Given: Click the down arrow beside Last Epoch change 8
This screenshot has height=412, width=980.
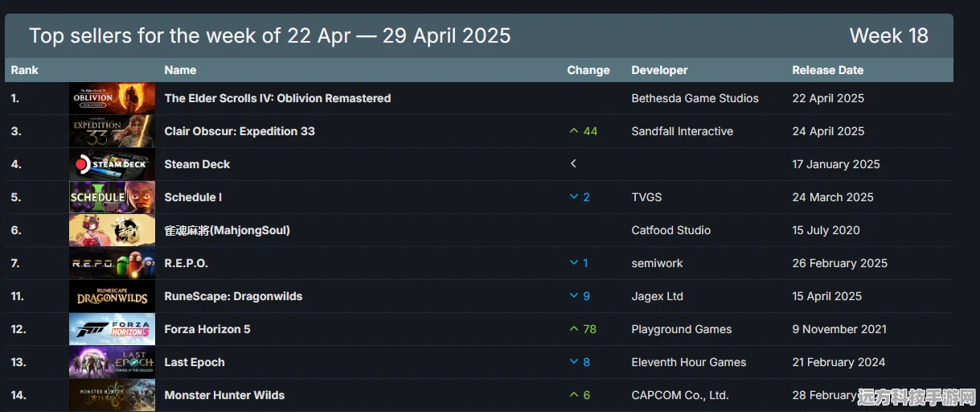Looking at the screenshot, I should [573, 362].
